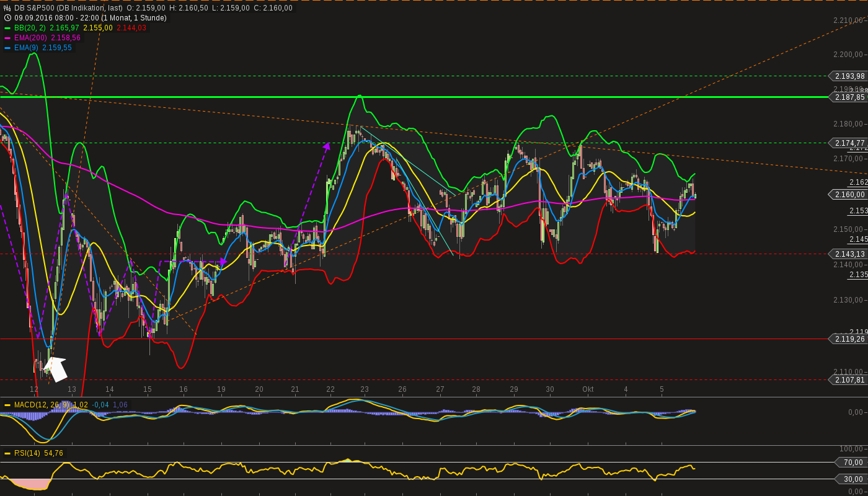
Task: Click the date label 15 on the time axis
Action: coord(148,389)
